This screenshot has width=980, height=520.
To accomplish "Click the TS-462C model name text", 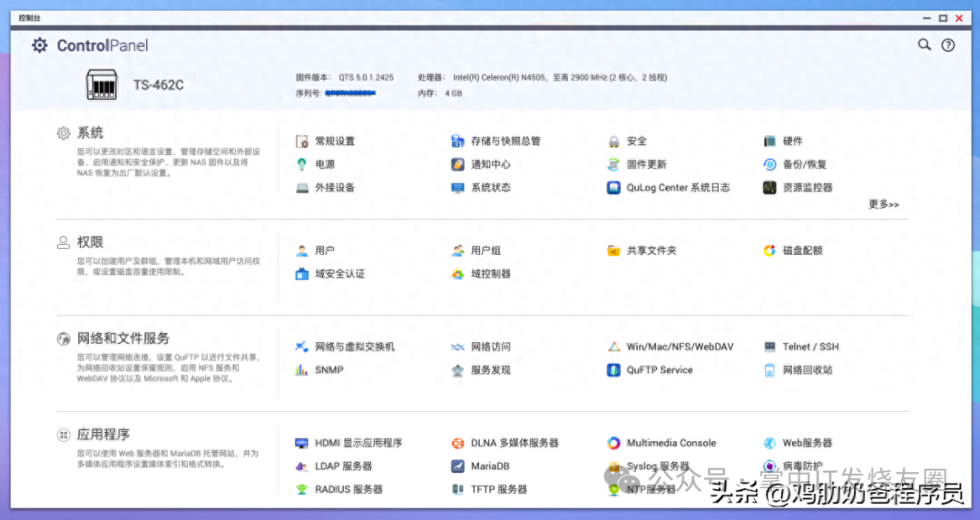I will tap(158, 85).
